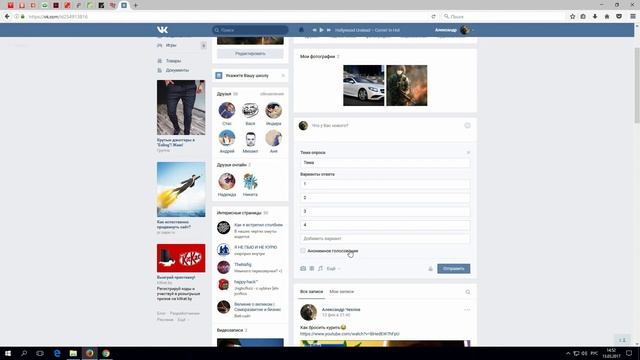The height and width of the screenshot is (360, 640).
Task: Open the Игры sidebar menu item
Action: pyautogui.click(x=171, y=45)
